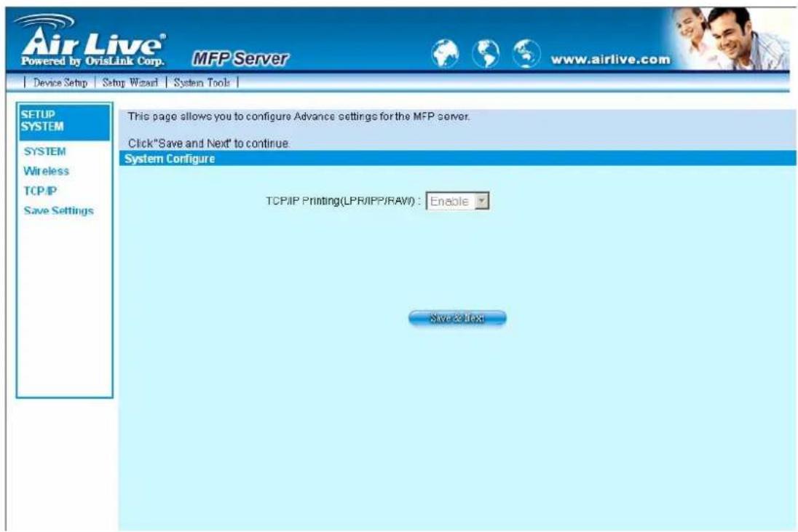Click the middle globe icon
Image resolution: width=798 pixels, height=532 pixels.
tap(486, 53)
